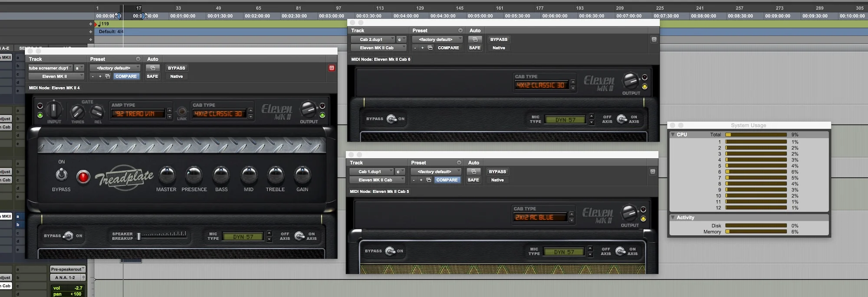Click the gate THRES knob

(78, 112)
